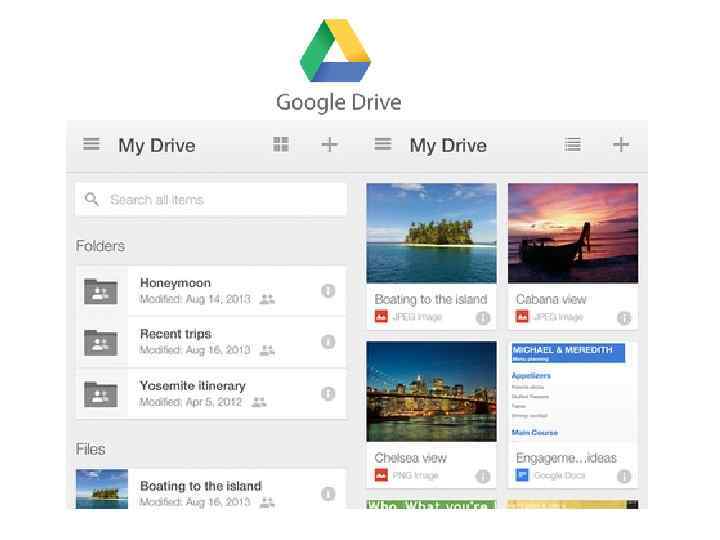Tap plus icon next to grid view icon

click(x=329, y=144)
